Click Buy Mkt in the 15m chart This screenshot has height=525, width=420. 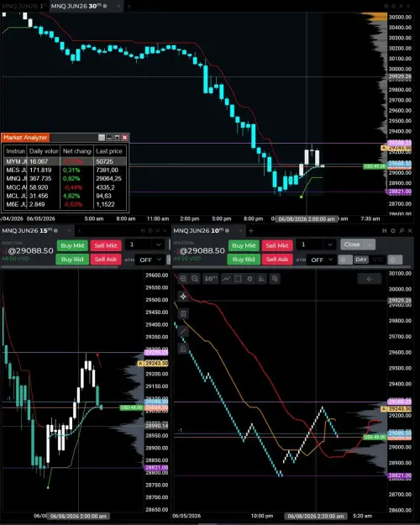[72, 245]
